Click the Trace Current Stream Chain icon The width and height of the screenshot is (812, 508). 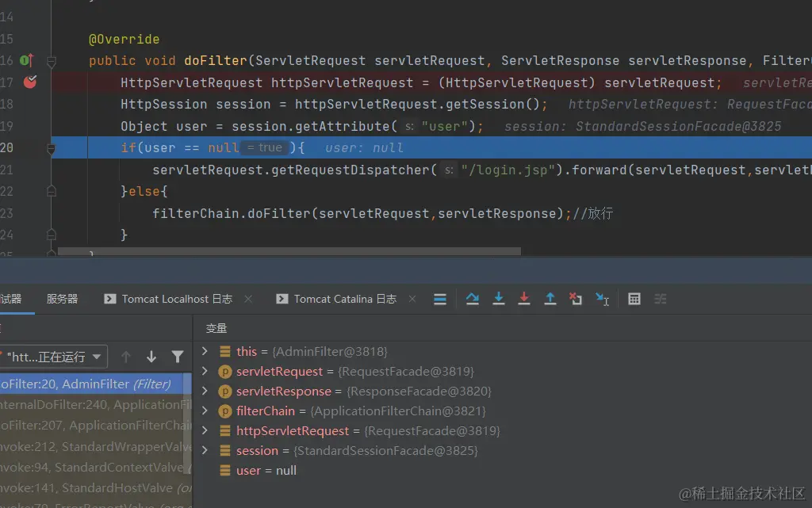[x=661, y=299]
